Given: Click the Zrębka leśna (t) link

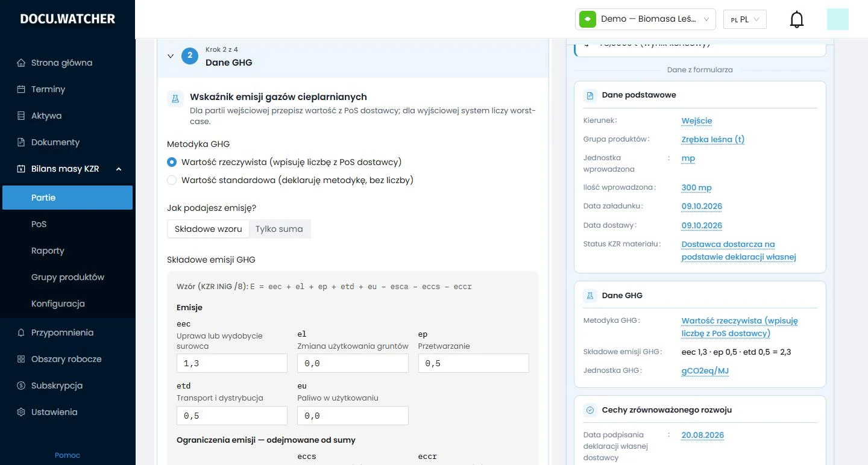Looking at the screenshot, I should [x=713, y=139].
